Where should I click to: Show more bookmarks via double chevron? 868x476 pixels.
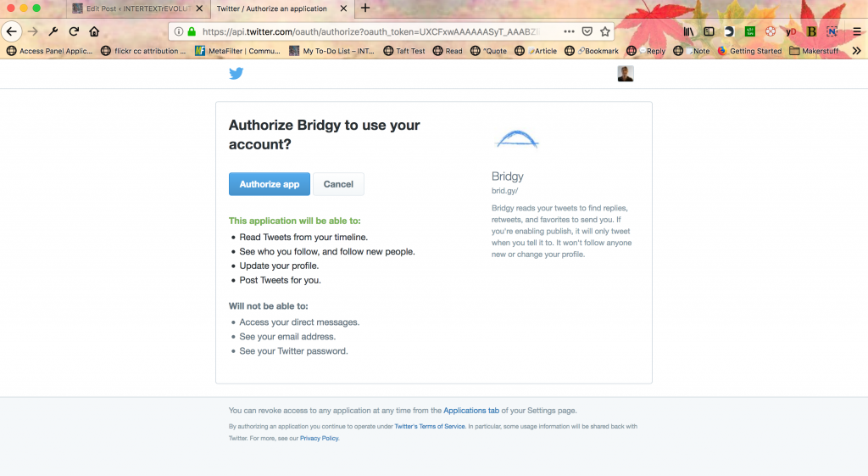(x=856, y=51)
